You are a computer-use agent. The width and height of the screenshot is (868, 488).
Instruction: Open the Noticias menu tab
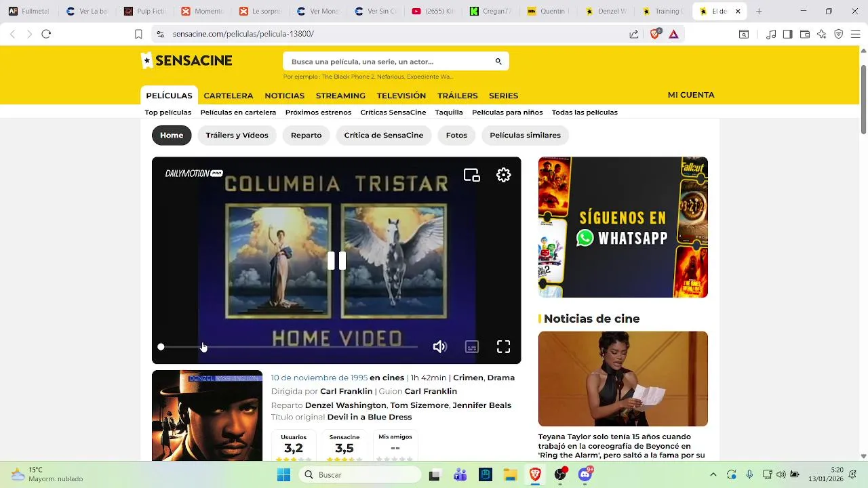(x=285, y=96)
